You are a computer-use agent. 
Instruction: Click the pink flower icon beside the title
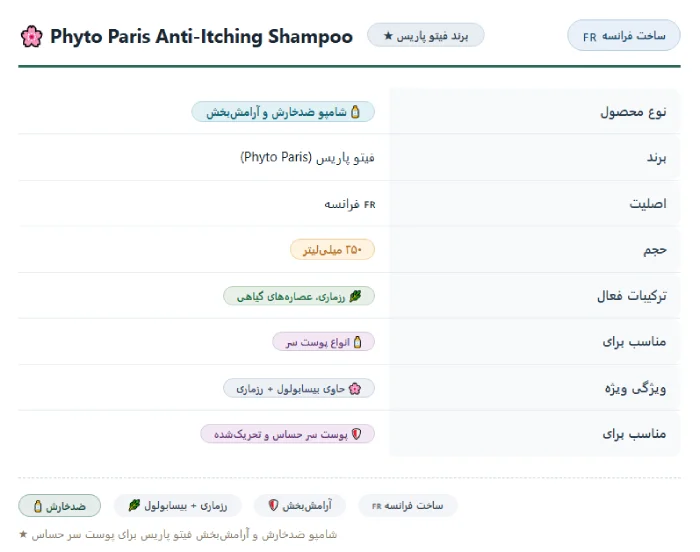point(32,37)
